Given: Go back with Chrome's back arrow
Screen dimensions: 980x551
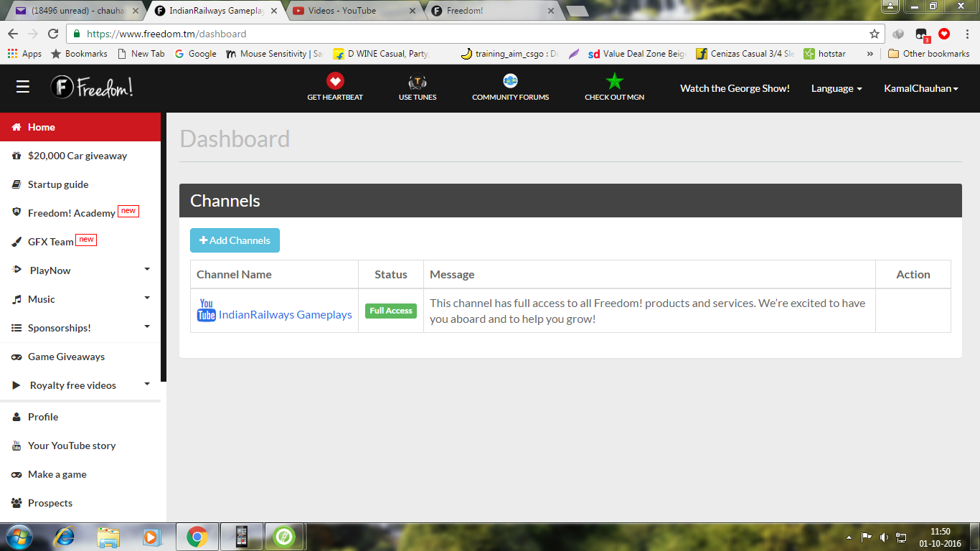Looking at the screenshot, I should coord(13,34).
